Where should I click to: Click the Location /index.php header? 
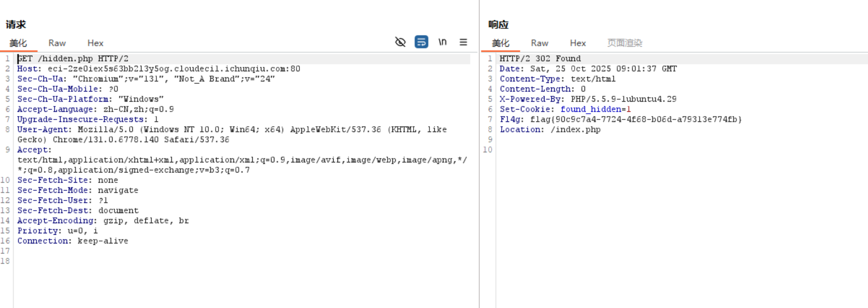(x=550, y=130)
